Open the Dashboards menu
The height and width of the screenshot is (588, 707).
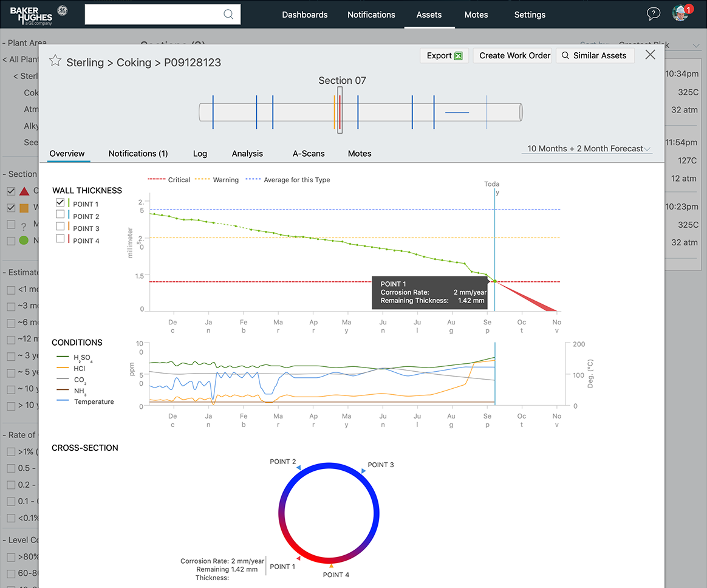[x=305, y=15]
